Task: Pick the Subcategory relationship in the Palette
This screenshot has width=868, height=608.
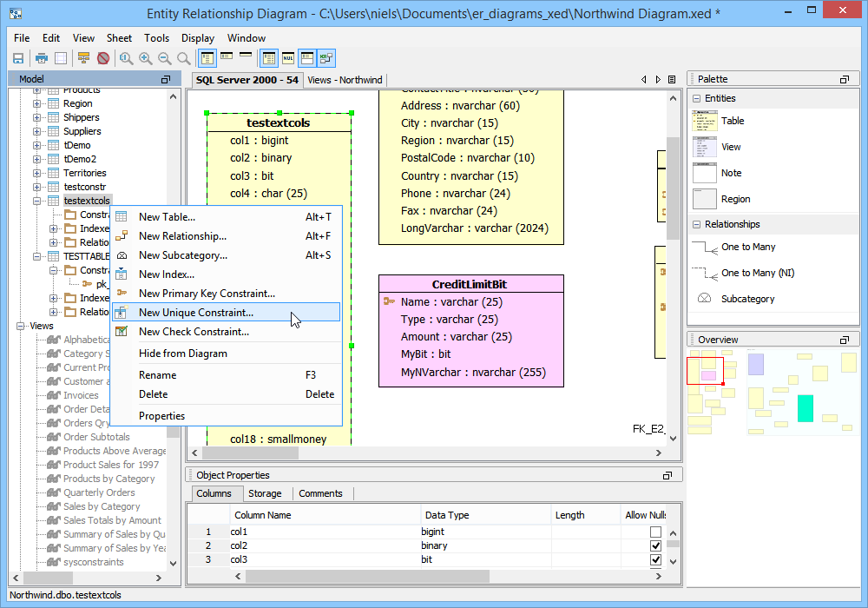Action: 747,299
